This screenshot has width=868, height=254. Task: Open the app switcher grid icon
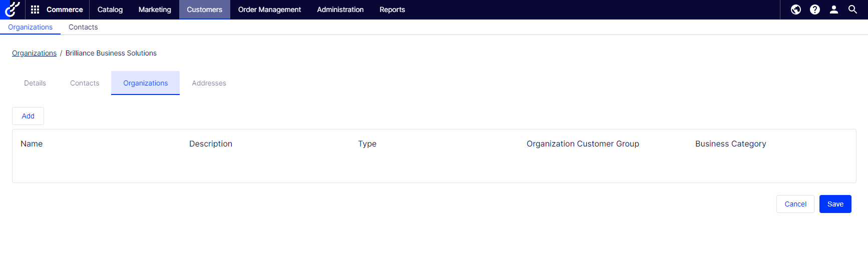pos(35,9)
